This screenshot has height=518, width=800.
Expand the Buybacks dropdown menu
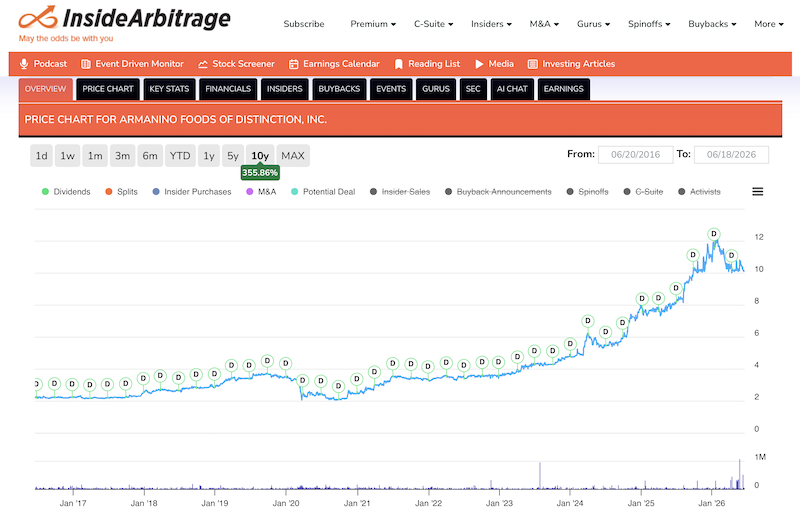[712, 24]
